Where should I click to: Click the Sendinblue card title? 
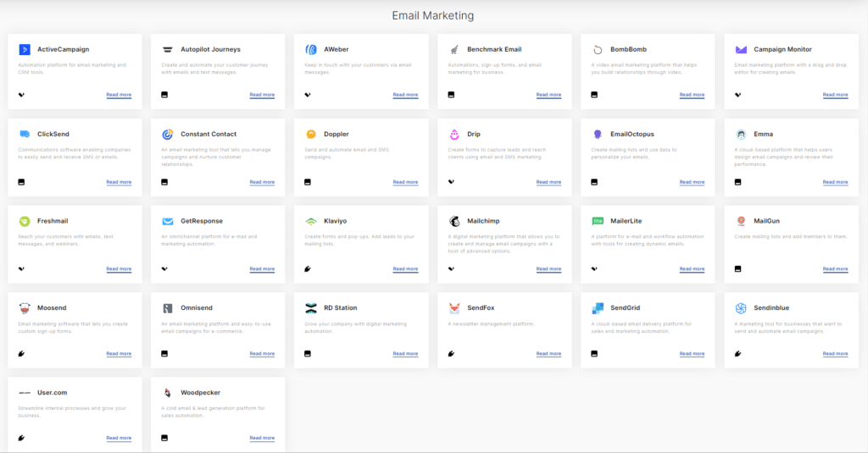click(x=771, y=307)
